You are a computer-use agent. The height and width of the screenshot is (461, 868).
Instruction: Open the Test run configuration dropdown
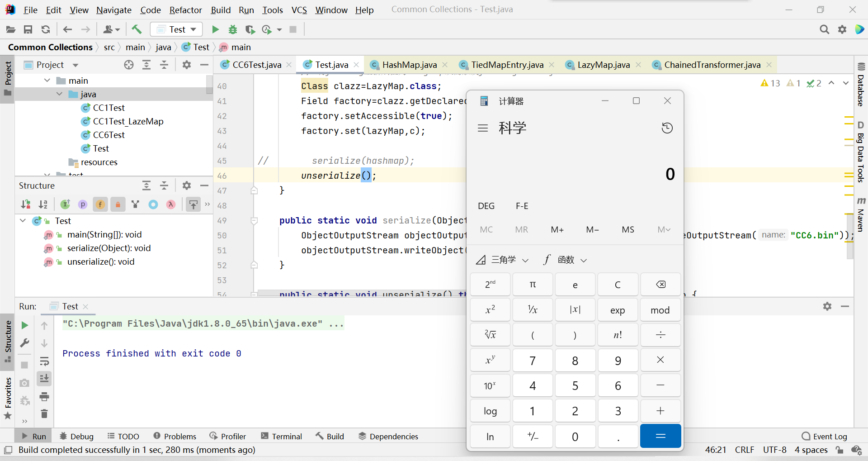click(x=176, y=29)
